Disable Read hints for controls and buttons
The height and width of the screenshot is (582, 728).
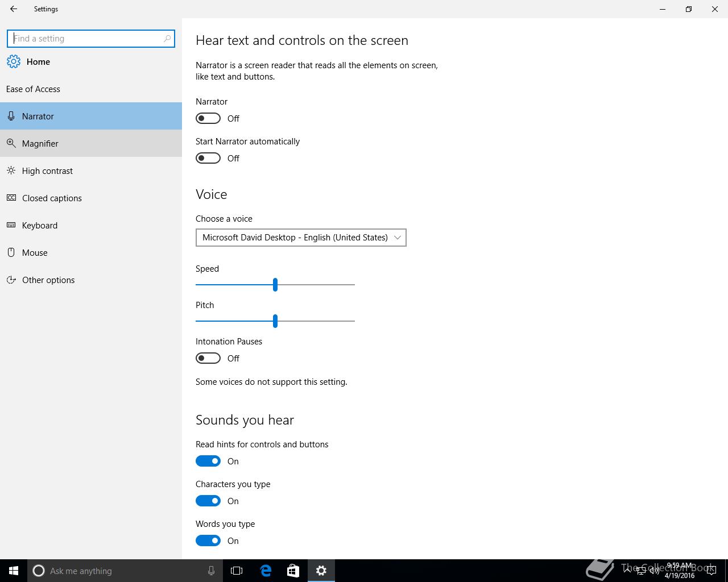tap(208, 461)
